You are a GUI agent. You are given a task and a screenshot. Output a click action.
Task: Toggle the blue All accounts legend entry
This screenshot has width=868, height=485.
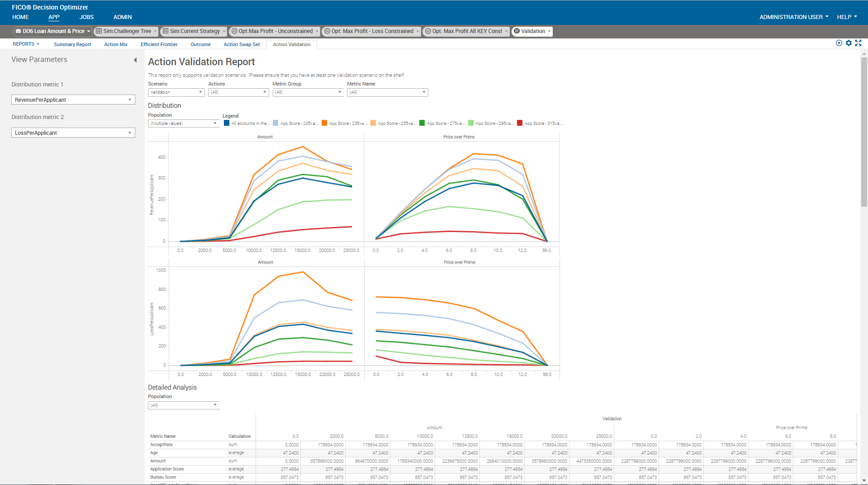coord(226,123)
